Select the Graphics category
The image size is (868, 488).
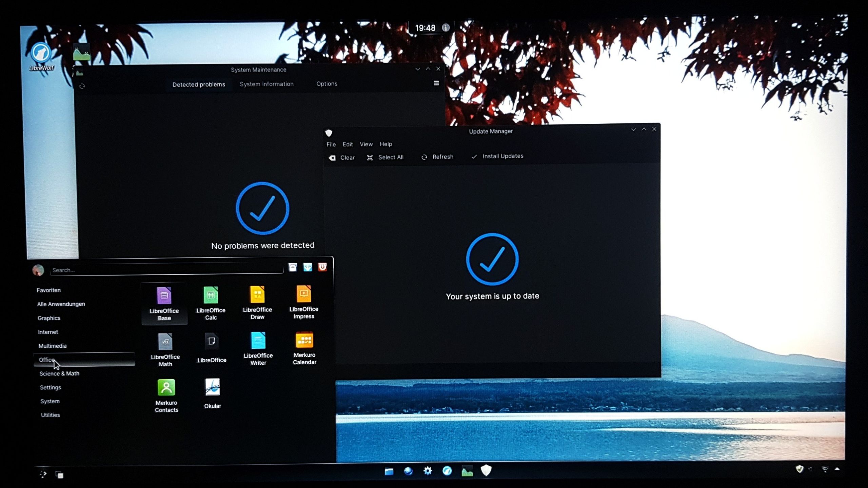[49, 318]
